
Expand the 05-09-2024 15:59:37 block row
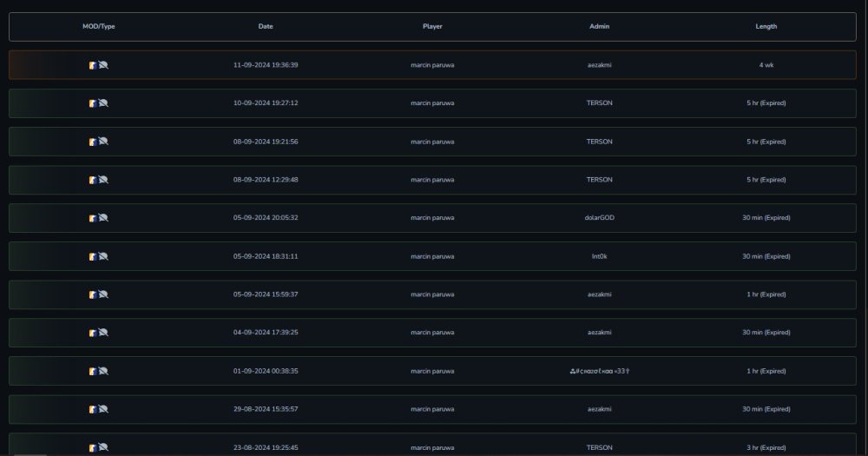[x=432, y=294]
